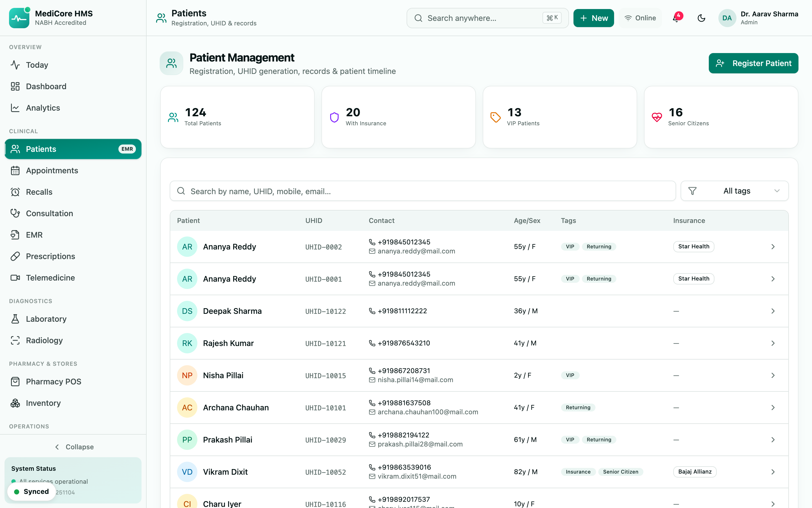Screen dimensions: 812x508
Task: Click Prakash Pillai's PP avatar
Action: (187, 440)
